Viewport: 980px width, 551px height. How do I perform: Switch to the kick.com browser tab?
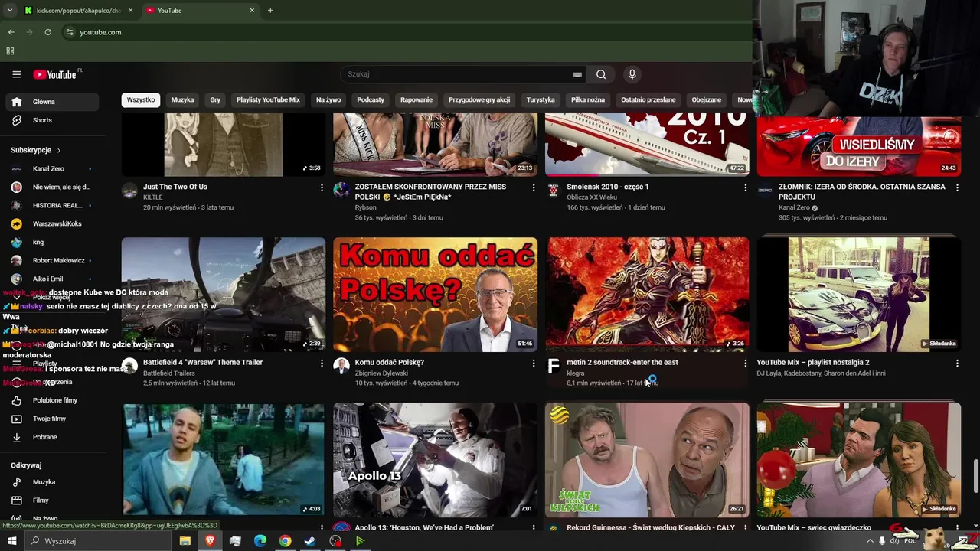point(78,10)
